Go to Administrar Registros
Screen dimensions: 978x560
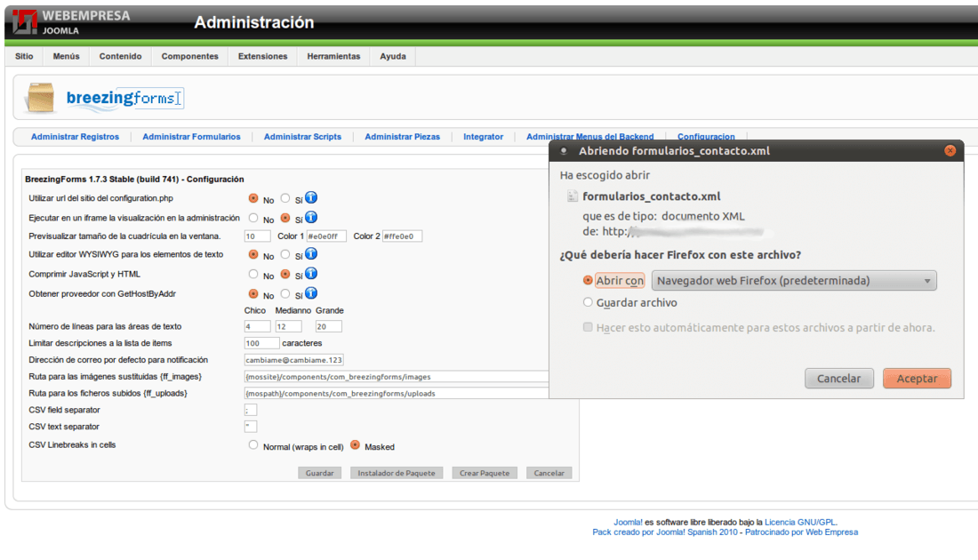pos(75,137)
